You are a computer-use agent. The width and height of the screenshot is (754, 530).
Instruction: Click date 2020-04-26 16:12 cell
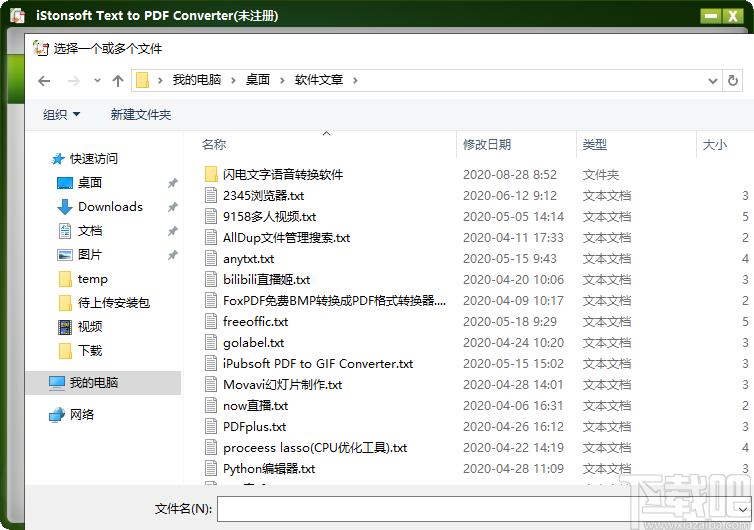pos(513,427)
